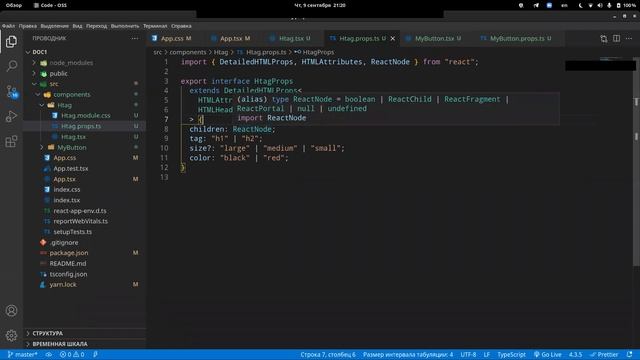
Task: Open the Справка menu
Action: point(181,26)
